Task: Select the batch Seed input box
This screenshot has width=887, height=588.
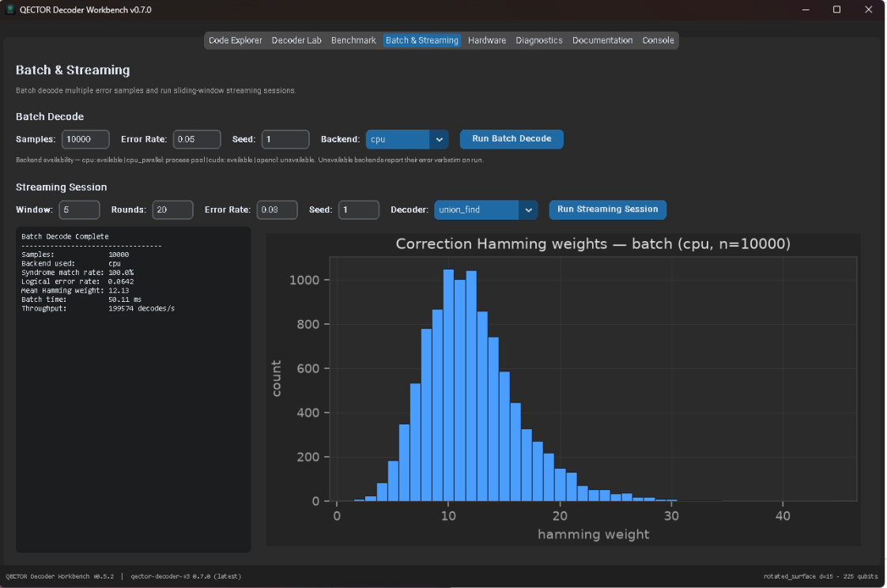Action: click(285, 140)
